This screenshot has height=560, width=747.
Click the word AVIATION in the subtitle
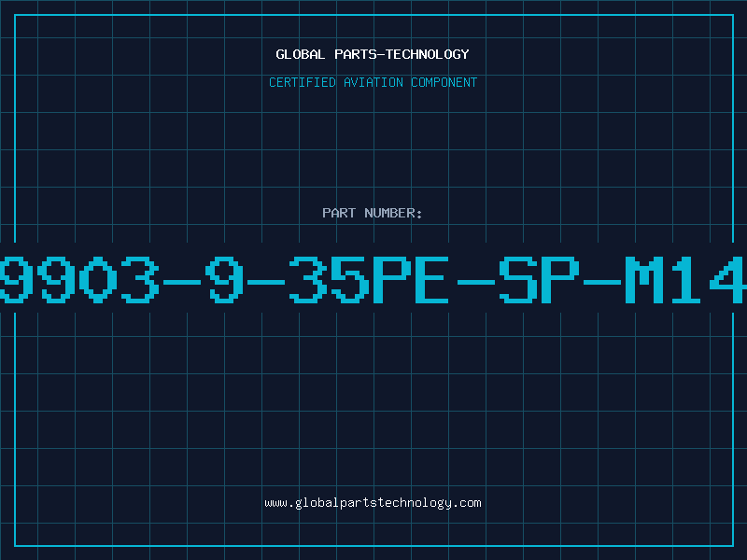[x=373, y=82]
